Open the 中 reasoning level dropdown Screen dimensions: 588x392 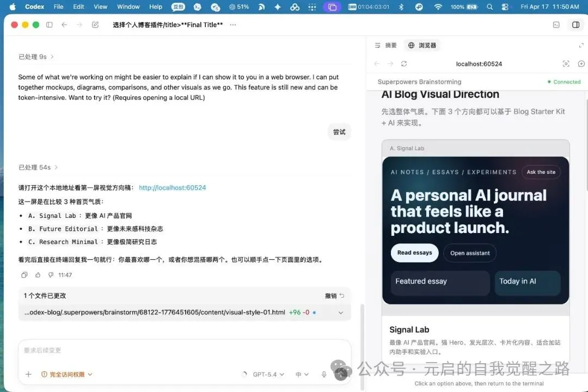302,375
